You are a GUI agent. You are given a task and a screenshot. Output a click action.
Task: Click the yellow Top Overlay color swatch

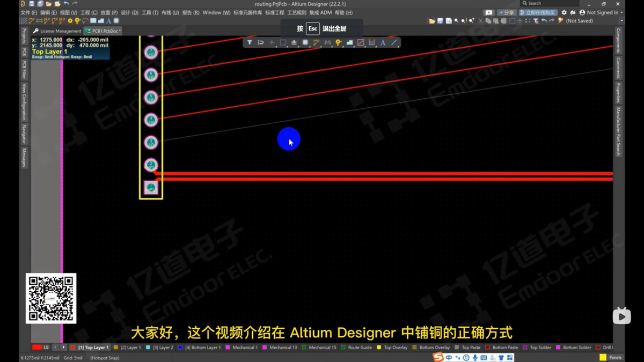tap(379, 348)
